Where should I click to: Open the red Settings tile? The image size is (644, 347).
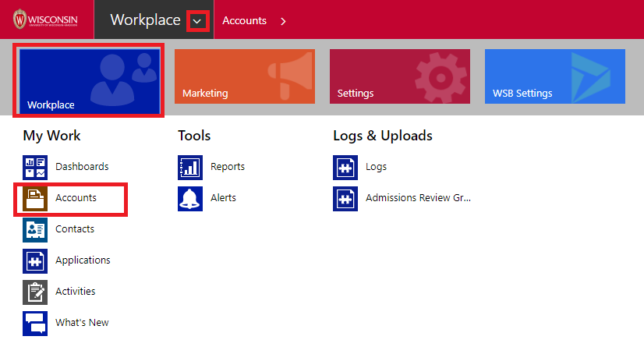(x=399, y=76)
